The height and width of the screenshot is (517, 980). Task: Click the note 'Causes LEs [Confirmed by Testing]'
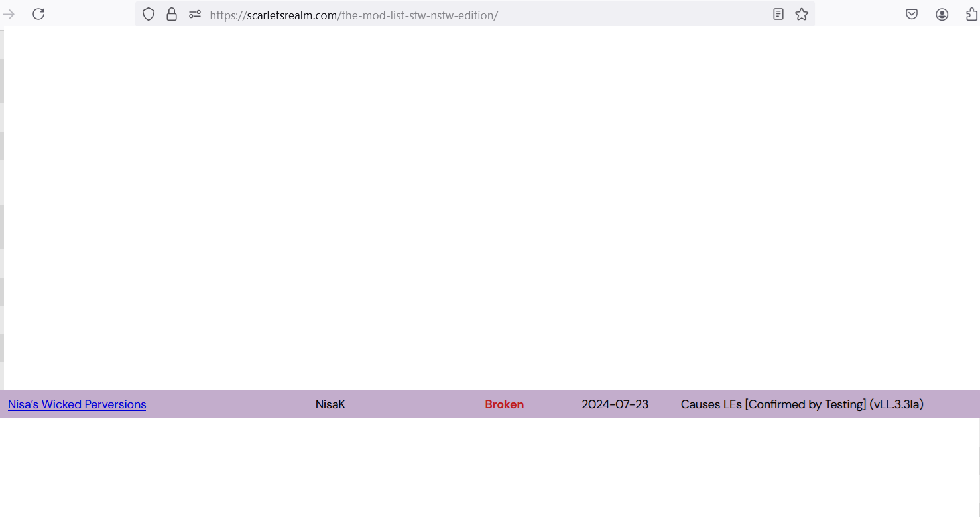[x=774, y=404]
